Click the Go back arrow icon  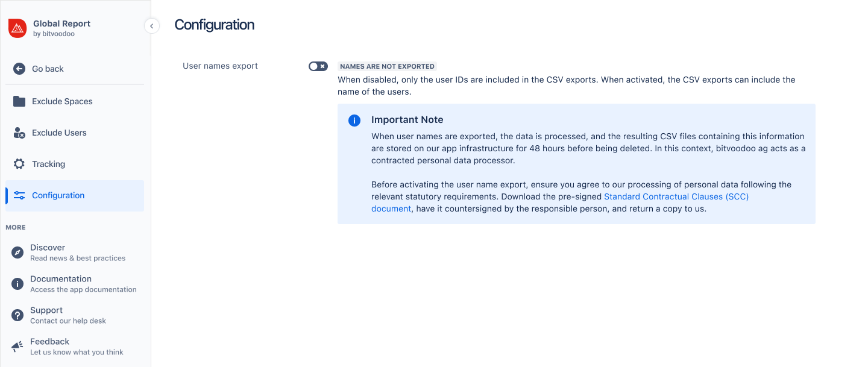[19, 69]
